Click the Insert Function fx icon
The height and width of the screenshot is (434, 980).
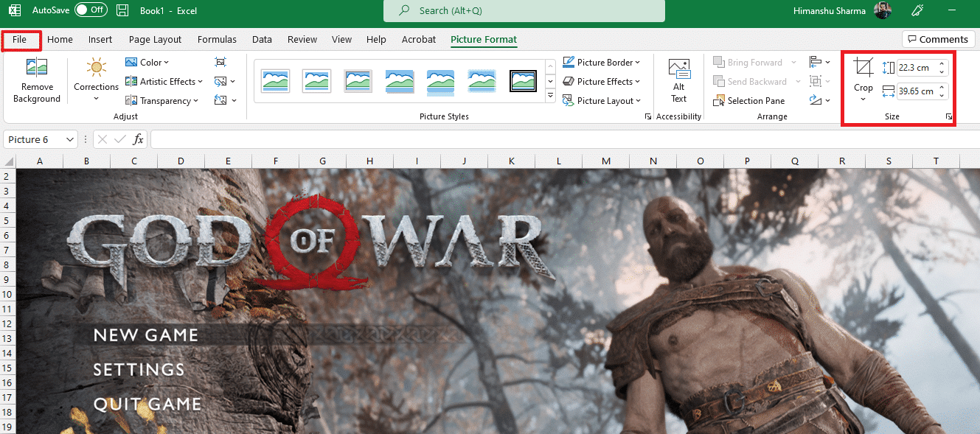point(138,139)
